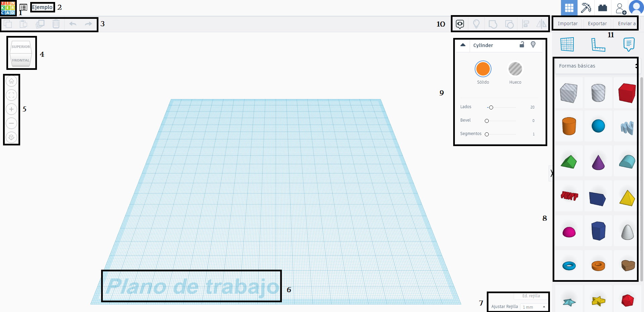The width and height of the screenshot is (644, 312).
Task: Click the Tinkercad logo
Action: click(8, 8)
